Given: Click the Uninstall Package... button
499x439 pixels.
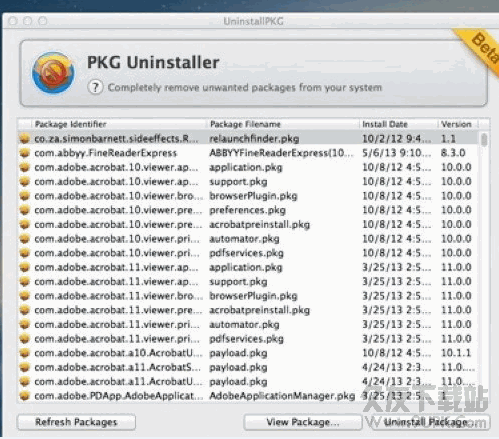Looking at the screenshot, I should [x=430, y=422].
